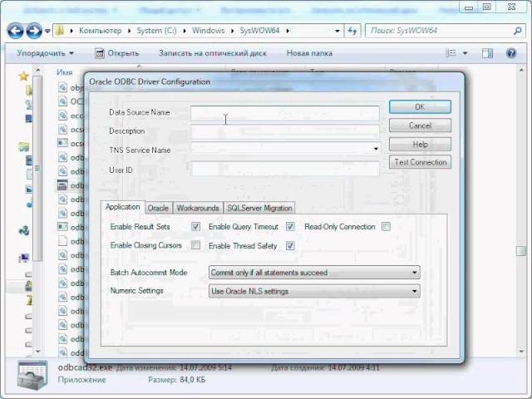
Task: Click the homegroup icon in navigation pane
Action: point(24,231)
